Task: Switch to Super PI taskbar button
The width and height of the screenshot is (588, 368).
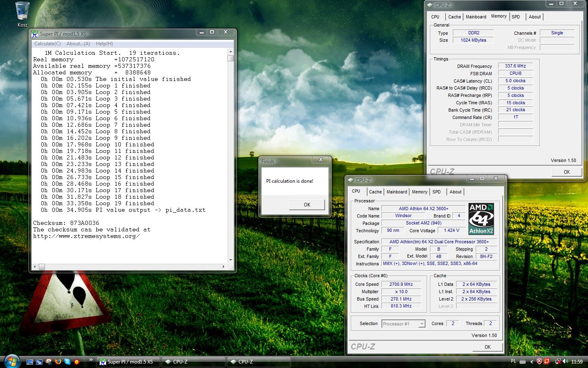Action: click(129, 362)
